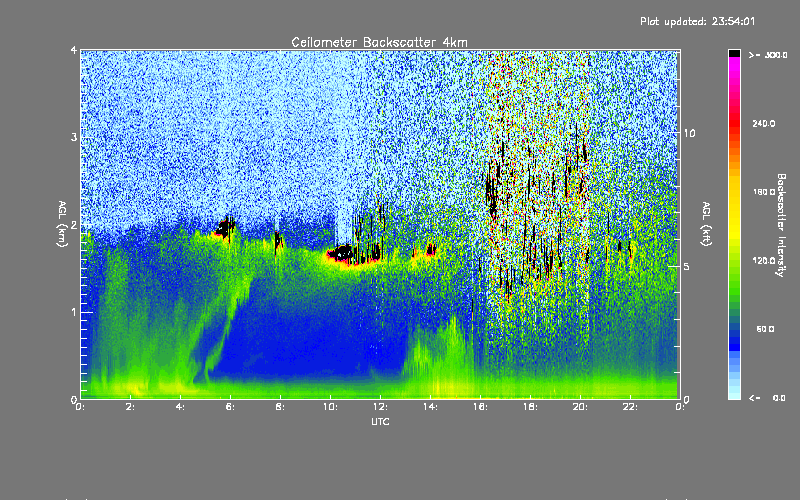This screenshot has height=500, width=800.
Task: Pick the black top segment of colorbar
Action: pos(734,53)
